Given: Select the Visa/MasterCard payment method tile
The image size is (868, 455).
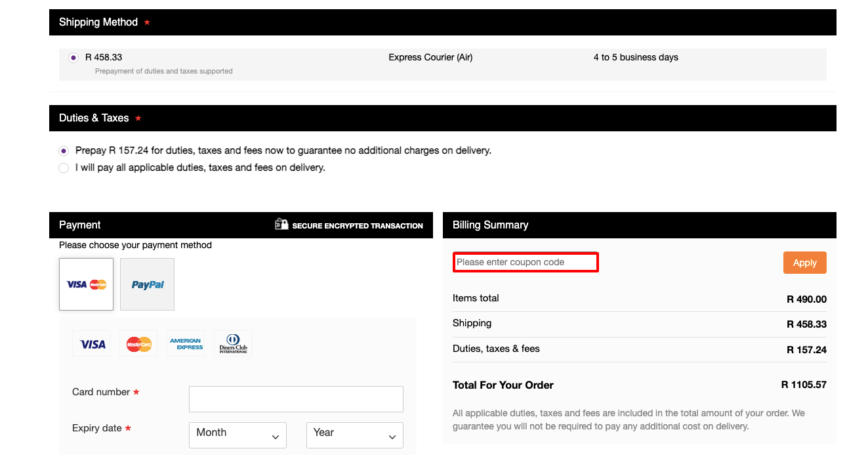Looking at the screenshot, I should click(86, 284).
